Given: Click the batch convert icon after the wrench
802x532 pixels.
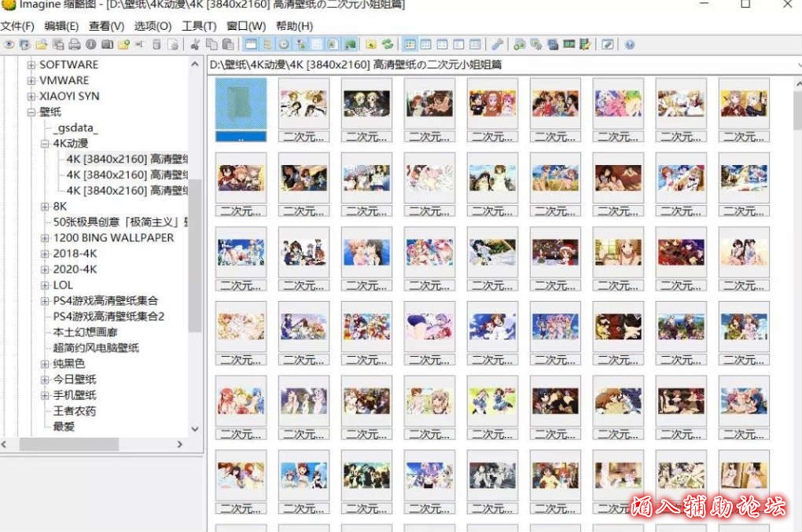Looking at the screenshot, I should [519, 45].
